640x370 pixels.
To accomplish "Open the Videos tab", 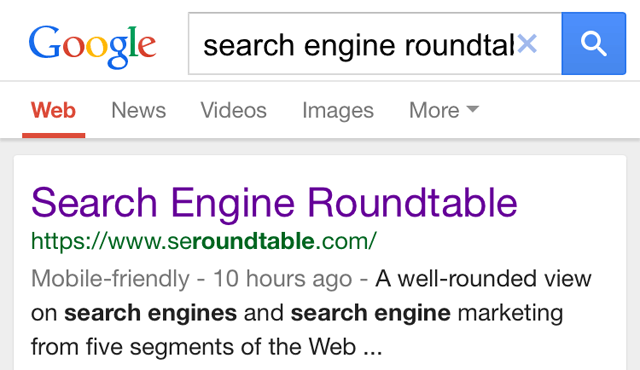I will (233, 110).
